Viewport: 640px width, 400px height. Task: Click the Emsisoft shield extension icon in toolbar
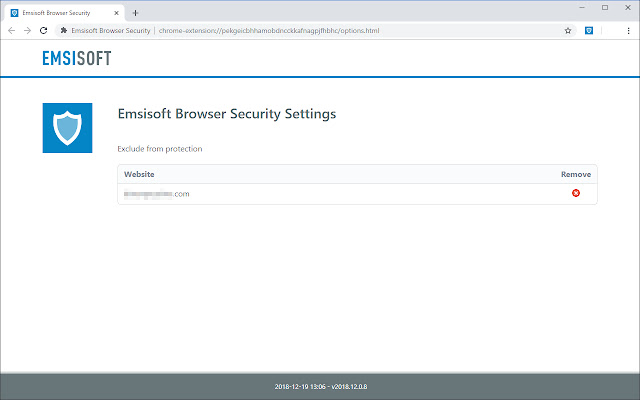tap(590, 31)
